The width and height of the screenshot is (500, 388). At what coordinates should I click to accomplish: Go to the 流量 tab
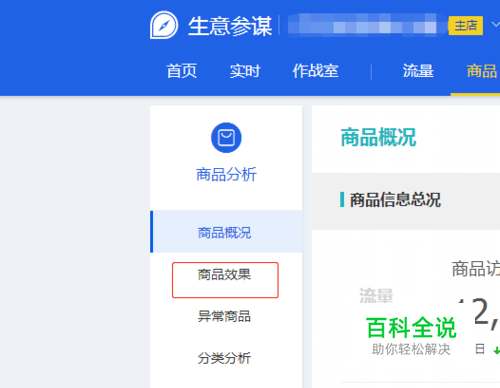point(418,71)
